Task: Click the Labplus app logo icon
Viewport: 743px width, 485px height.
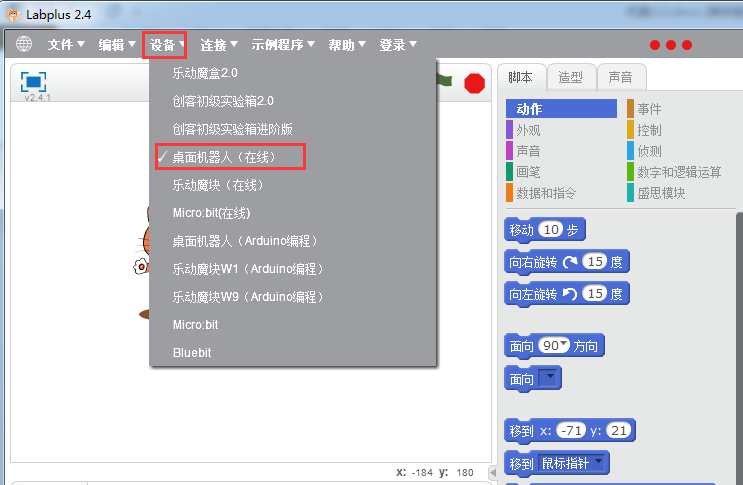Action: tap(12, 15)
